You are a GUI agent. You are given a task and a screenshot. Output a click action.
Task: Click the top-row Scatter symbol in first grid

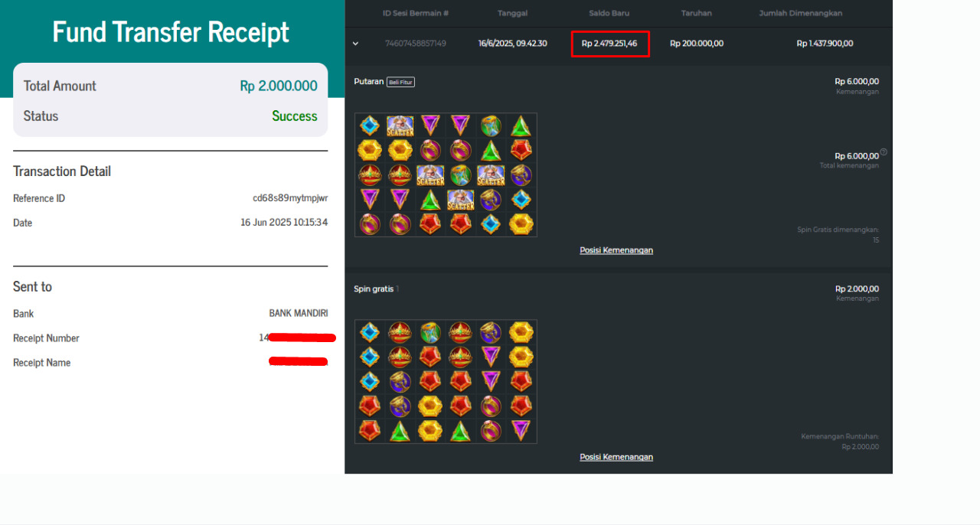point(400,126)
